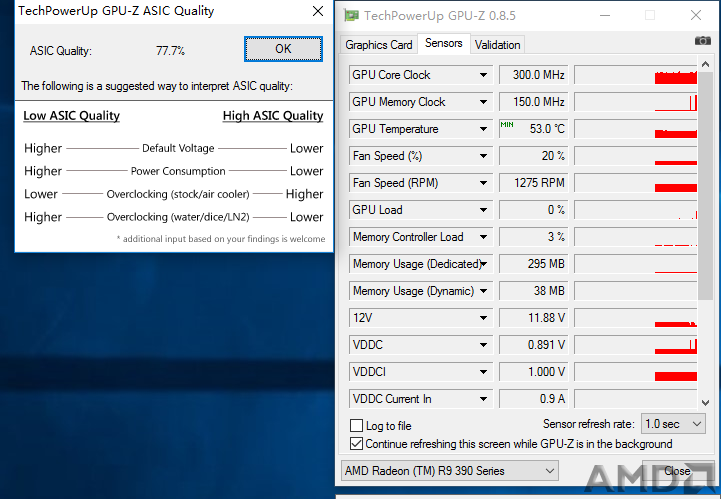
Task: Click the VDDCI voltage graph
Action: (x=636, y=372)
